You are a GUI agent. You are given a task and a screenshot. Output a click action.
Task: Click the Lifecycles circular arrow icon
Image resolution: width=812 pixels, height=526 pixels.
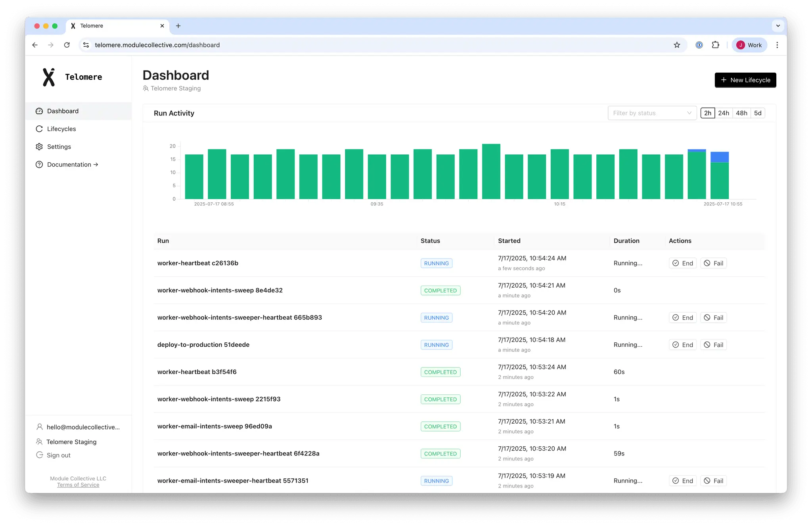coord(39,129)
